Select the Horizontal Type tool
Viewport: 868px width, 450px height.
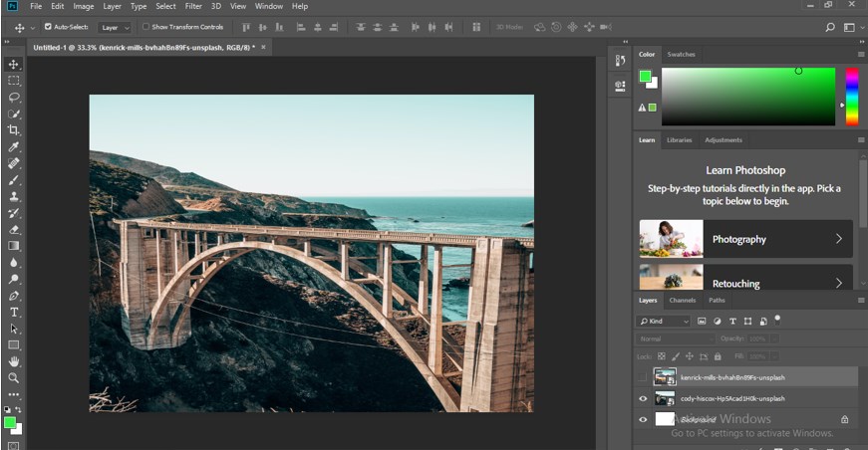pyautogui.click(x=14, y=312)
